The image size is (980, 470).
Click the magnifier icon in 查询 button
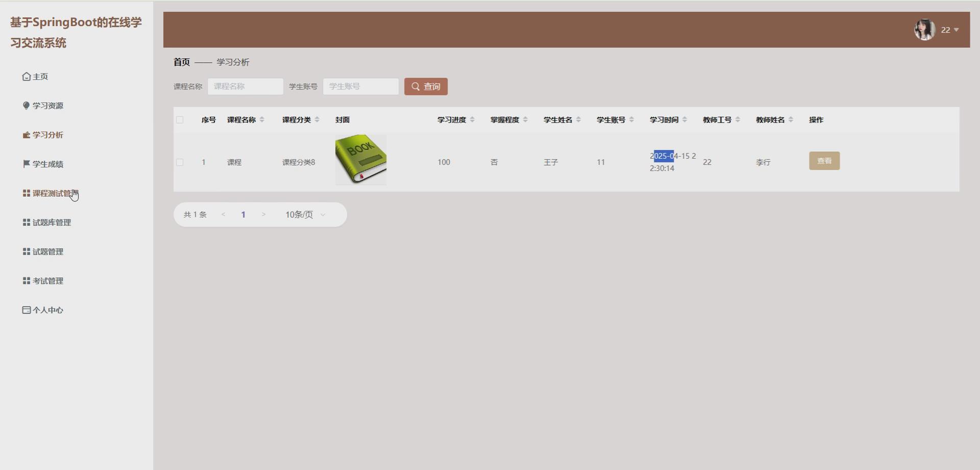(415, 86)
